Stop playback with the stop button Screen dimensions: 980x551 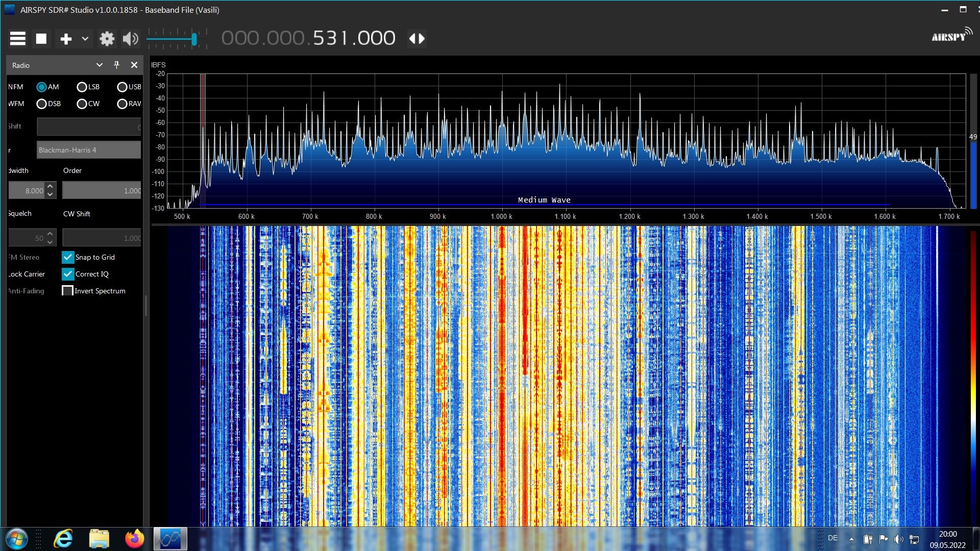41,39
